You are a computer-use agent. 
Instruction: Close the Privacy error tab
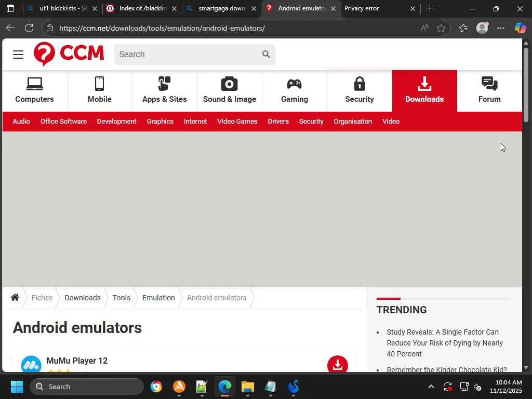tap(413, 8)
